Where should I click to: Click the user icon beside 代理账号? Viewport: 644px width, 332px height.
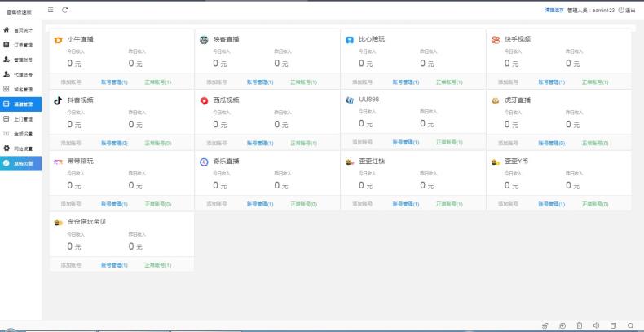(x=7, y=74)
